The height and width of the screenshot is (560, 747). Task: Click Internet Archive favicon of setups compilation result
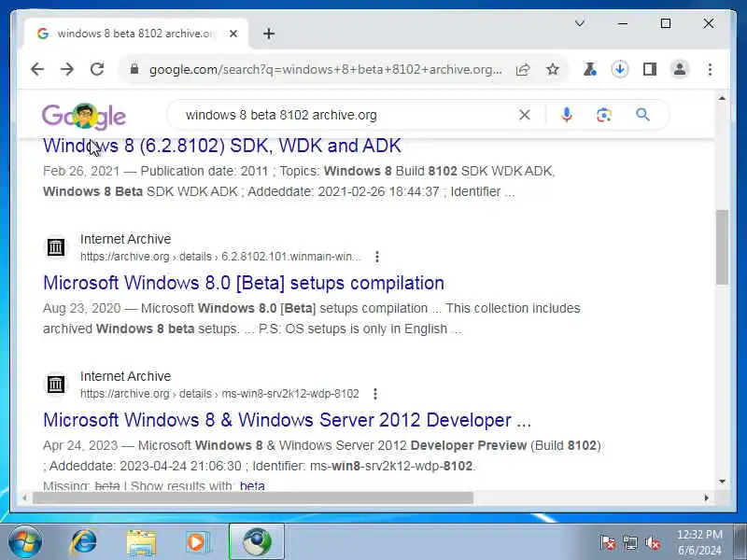tap(56, 247)
